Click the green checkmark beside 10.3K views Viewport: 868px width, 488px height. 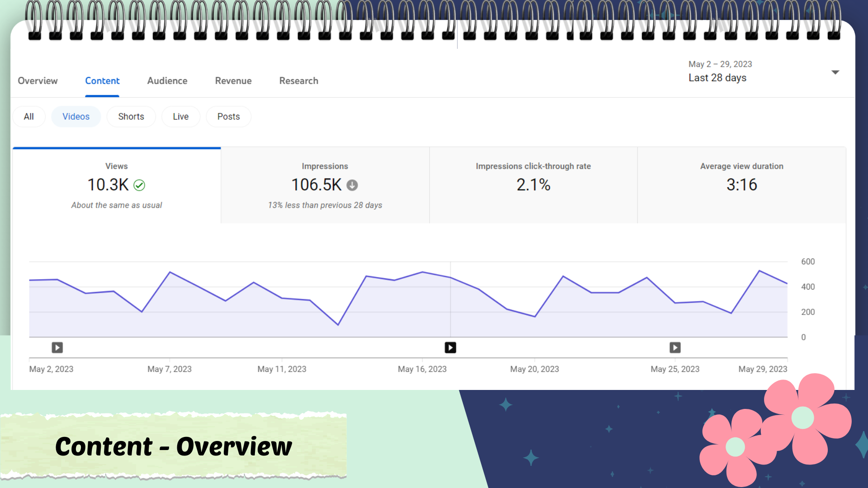pyautogui.click(x=139, y=185)
